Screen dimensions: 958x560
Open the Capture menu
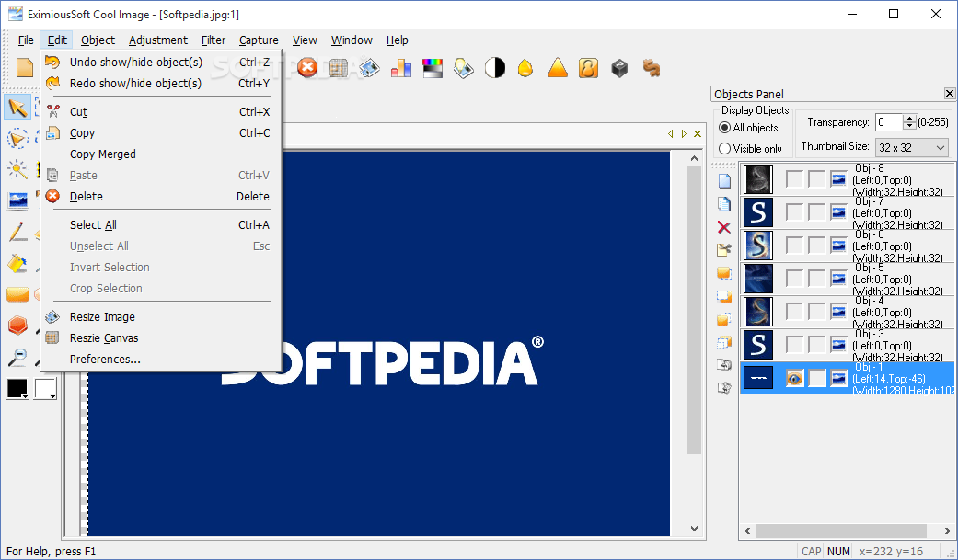259,40
